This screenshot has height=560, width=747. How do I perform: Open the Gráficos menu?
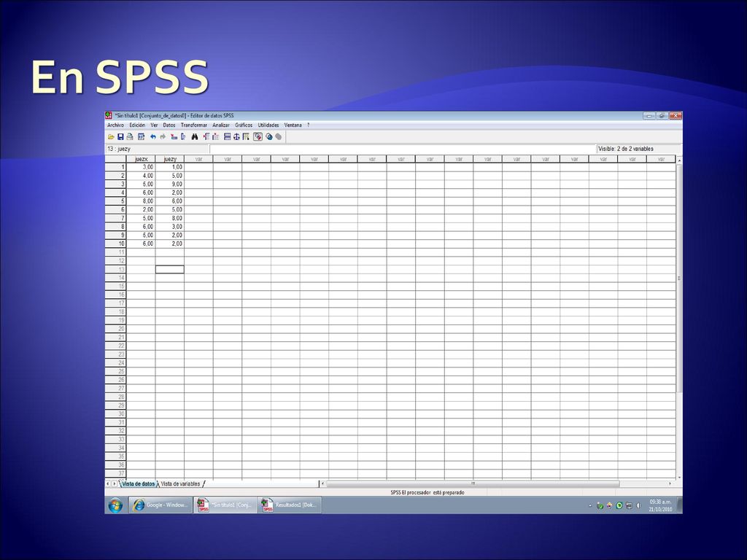(244, 125)
